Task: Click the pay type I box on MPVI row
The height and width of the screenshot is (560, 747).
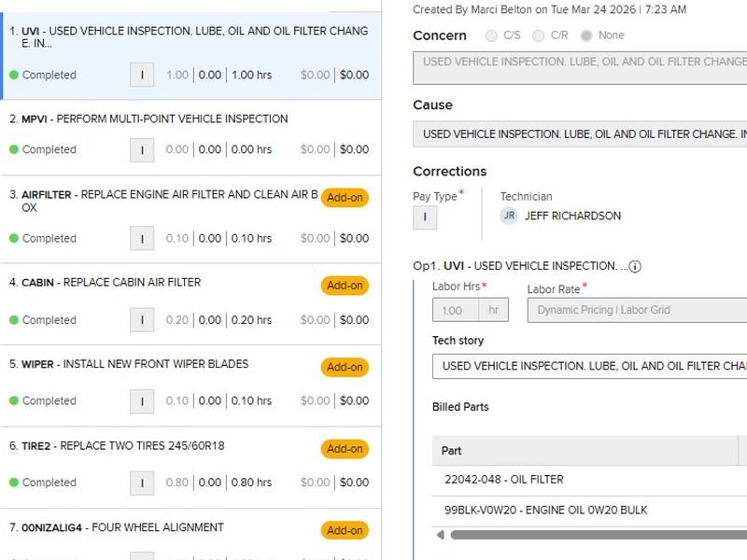Action: (142, 149)
